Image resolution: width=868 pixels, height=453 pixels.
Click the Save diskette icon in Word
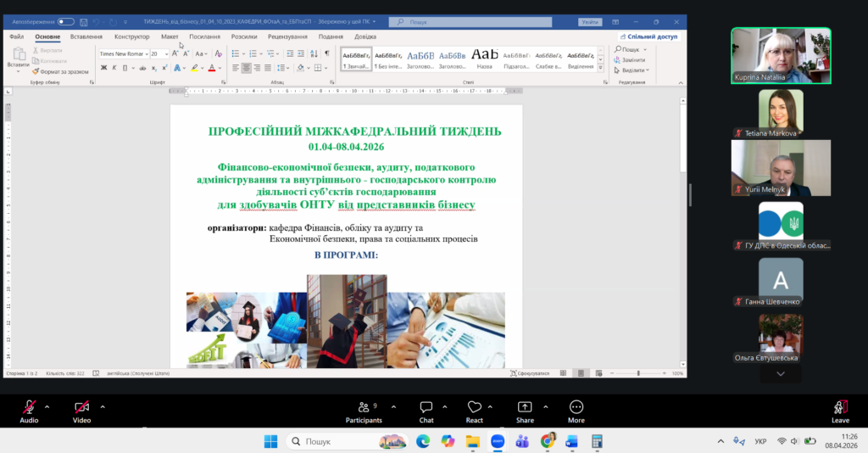[84, 22]
